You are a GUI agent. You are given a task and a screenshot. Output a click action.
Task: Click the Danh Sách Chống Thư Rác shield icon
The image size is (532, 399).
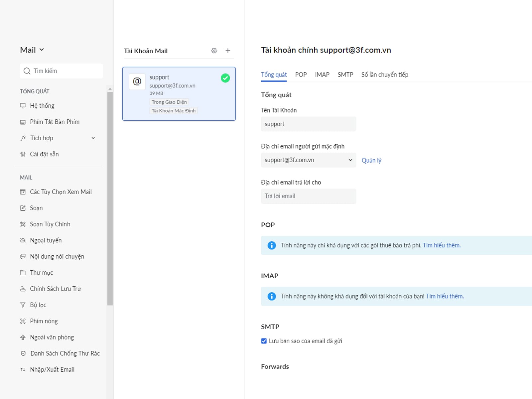click(x=23, y=353)
